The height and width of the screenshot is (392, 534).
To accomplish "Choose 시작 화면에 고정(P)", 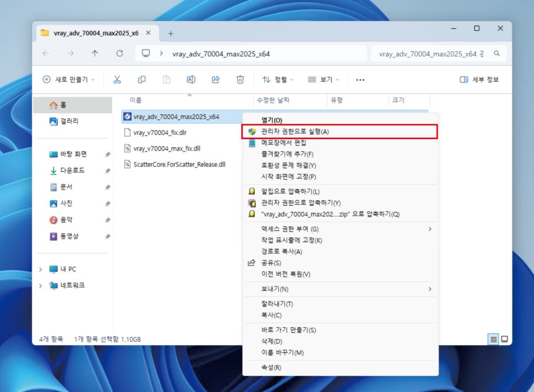I will pos(340,176).
